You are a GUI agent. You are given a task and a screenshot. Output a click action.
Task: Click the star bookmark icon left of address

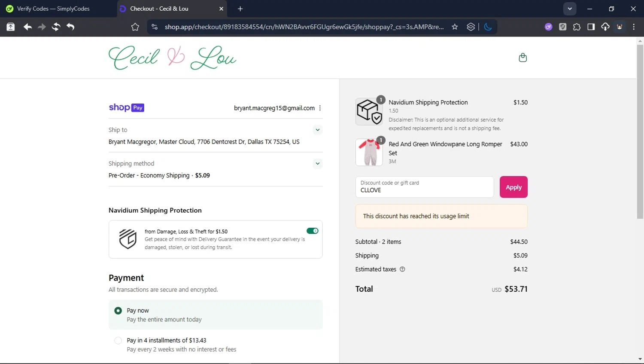coord(135,27)
